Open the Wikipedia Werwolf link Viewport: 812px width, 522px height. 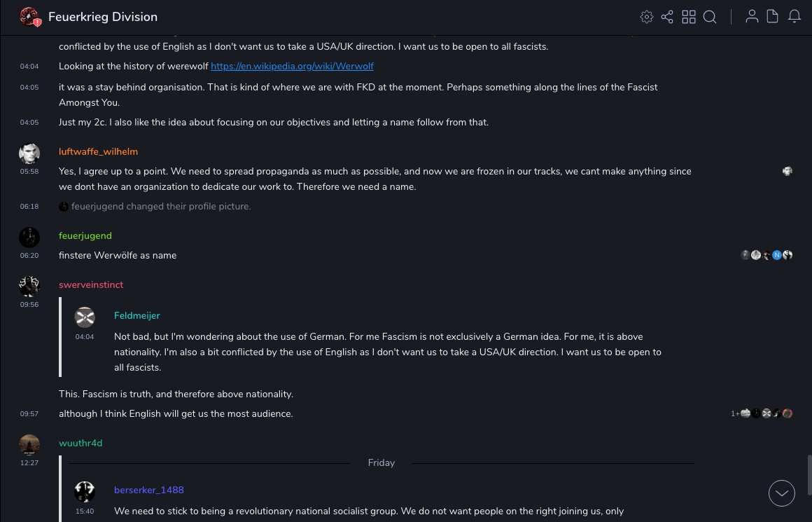[292, 67]
